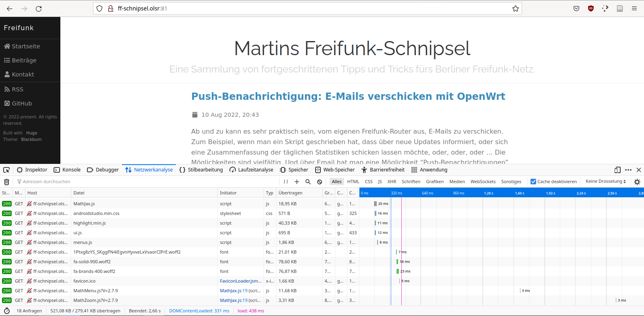Open the FaviconLoader.jsm initiator link
This screenshot has height=316, width=644.
click(x=241, y=281)
